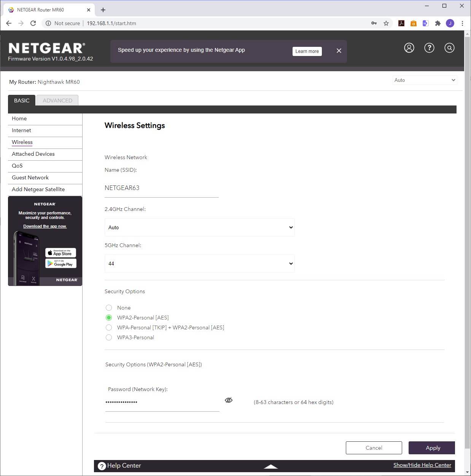The width and height of the screenshot is (471, 476).
Task: Open the Chrome profile avatar J
Action: [x=450, y=23]
